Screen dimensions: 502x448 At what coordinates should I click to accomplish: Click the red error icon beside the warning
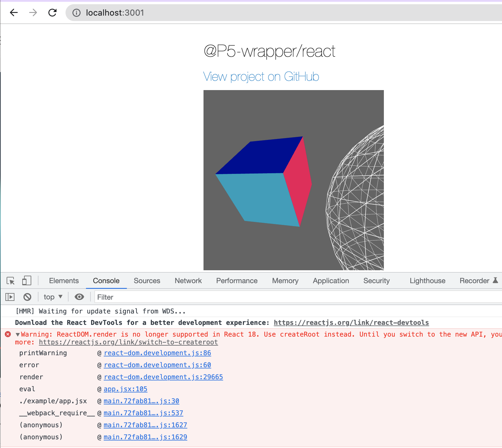[x=8, y=334]
